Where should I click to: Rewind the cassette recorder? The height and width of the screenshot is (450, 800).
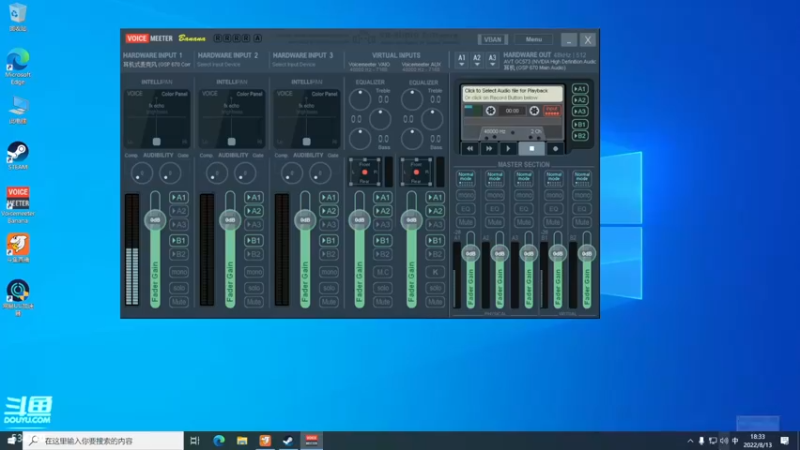tap(470, 148)
